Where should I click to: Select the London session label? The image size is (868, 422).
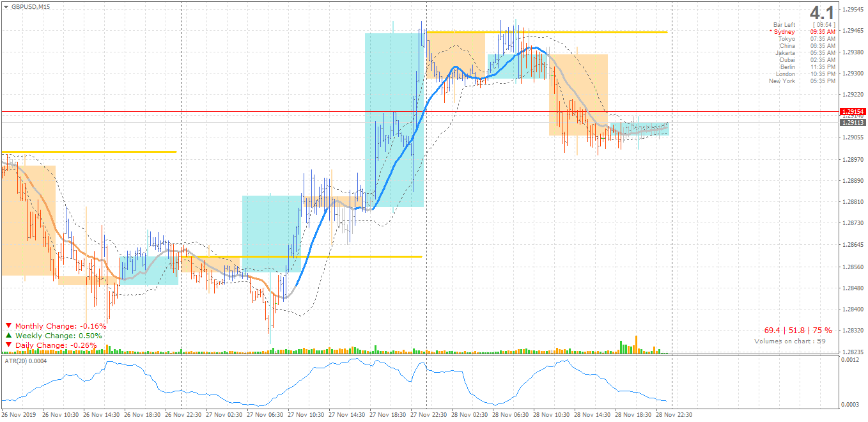pyautogui.click(x=786, y=74)
